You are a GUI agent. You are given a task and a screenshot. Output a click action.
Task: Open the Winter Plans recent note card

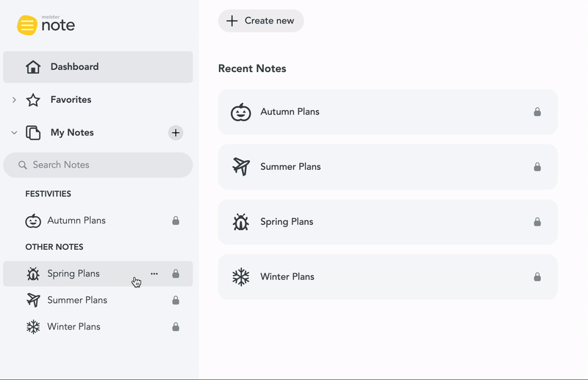pyautogui.click(x=388, y=277)
